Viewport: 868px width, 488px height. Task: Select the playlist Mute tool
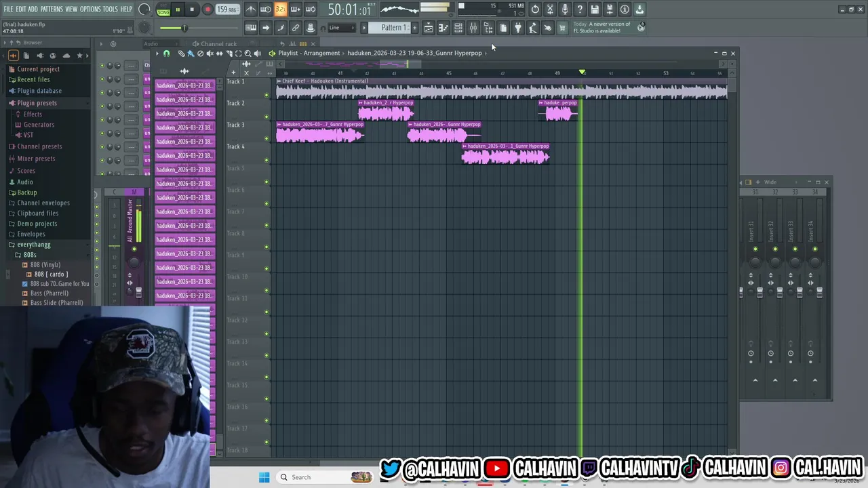coord(210,53)
